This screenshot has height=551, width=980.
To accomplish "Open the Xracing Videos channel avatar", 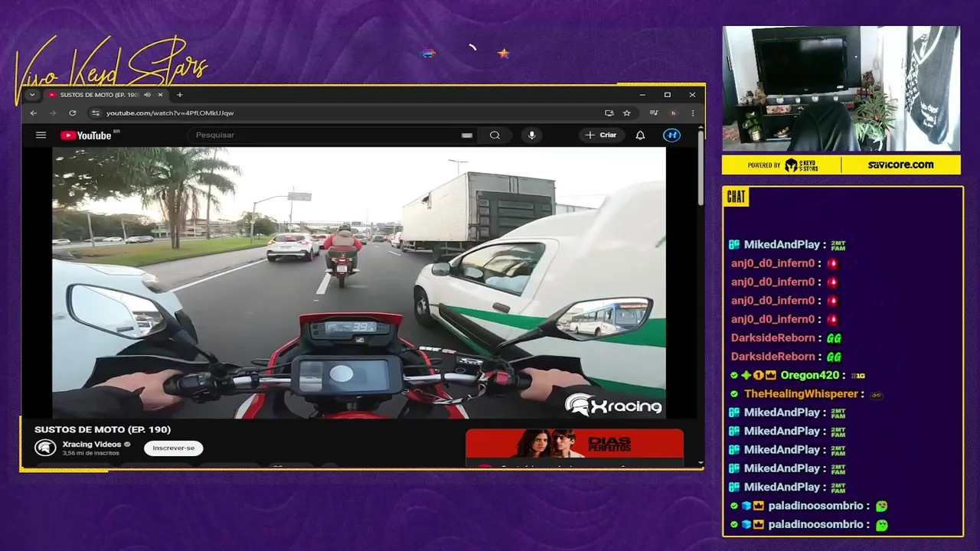I will [x=45, y=448].
